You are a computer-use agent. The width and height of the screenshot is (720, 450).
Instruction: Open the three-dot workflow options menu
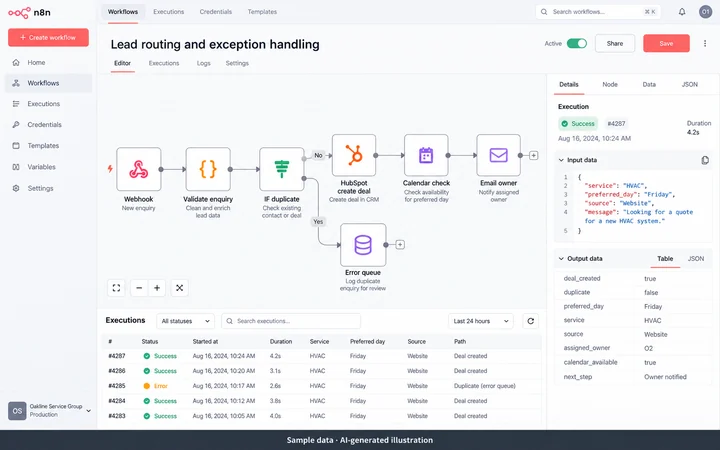(x=705, y=44)
